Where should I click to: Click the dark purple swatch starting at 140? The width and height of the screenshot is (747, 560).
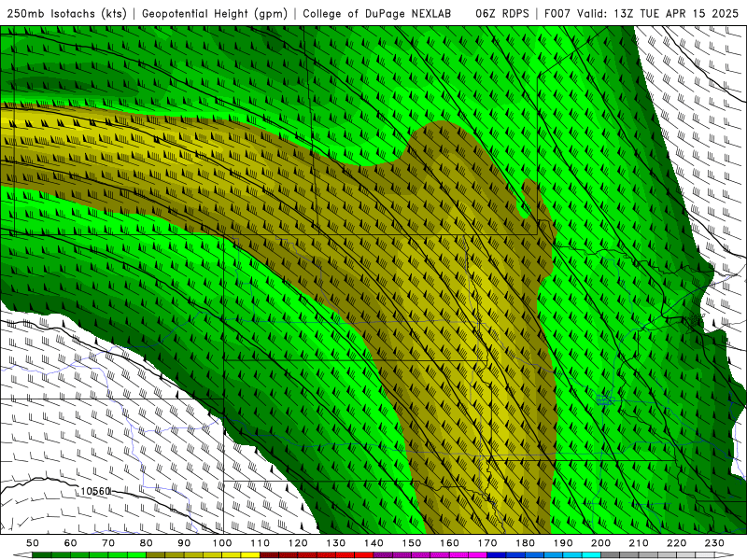[383, 555]
